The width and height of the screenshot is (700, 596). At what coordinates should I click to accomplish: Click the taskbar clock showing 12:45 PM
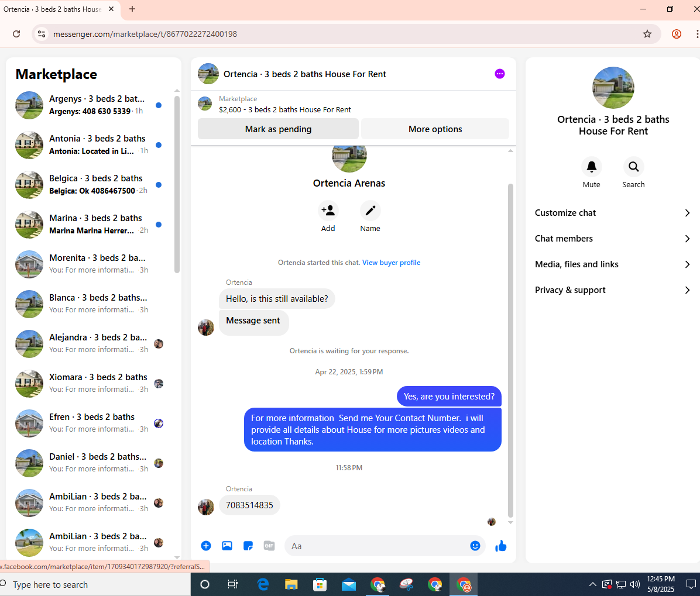661,584
